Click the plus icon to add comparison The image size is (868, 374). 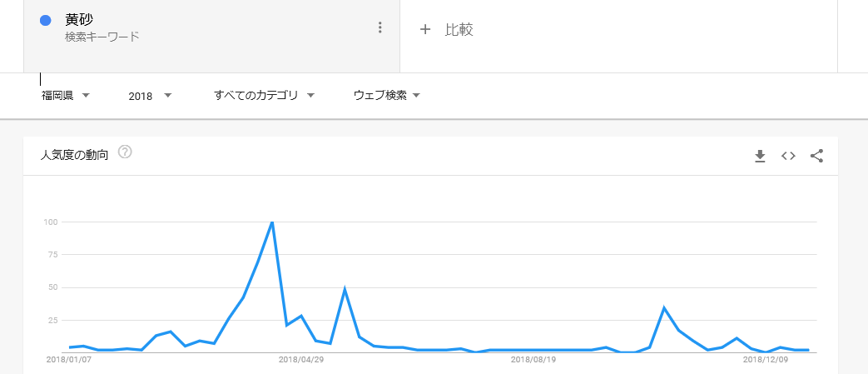point(425,29)
